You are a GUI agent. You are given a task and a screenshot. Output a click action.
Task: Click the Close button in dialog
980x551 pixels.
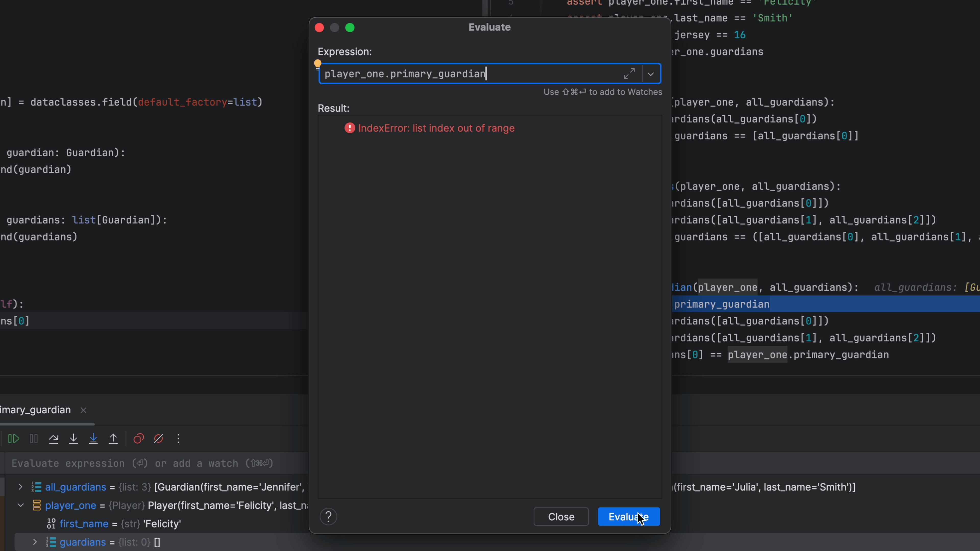[561, 517]
